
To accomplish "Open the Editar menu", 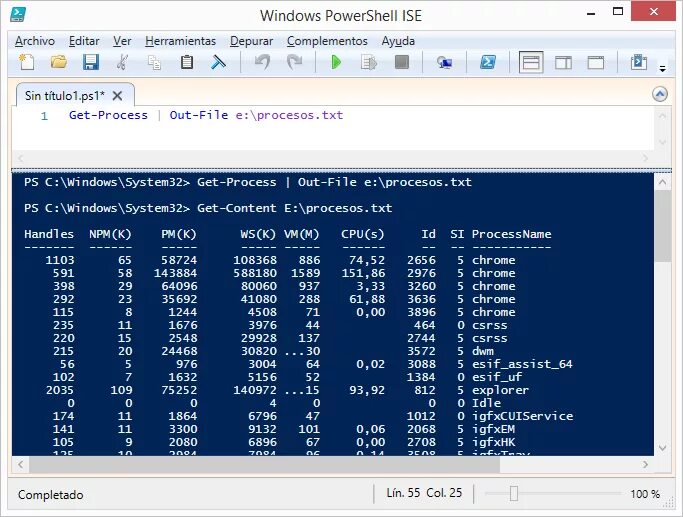I will (x=84, y=41).
